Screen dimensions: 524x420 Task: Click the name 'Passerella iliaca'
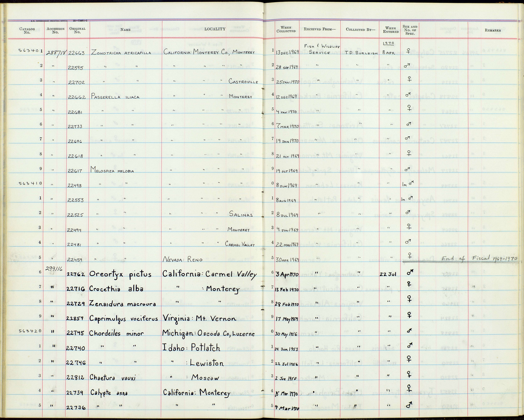(x=115, y=97)
